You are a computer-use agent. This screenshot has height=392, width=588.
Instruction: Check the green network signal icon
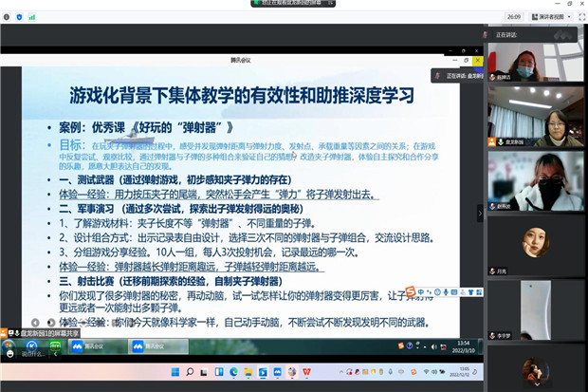pos(30,16)
